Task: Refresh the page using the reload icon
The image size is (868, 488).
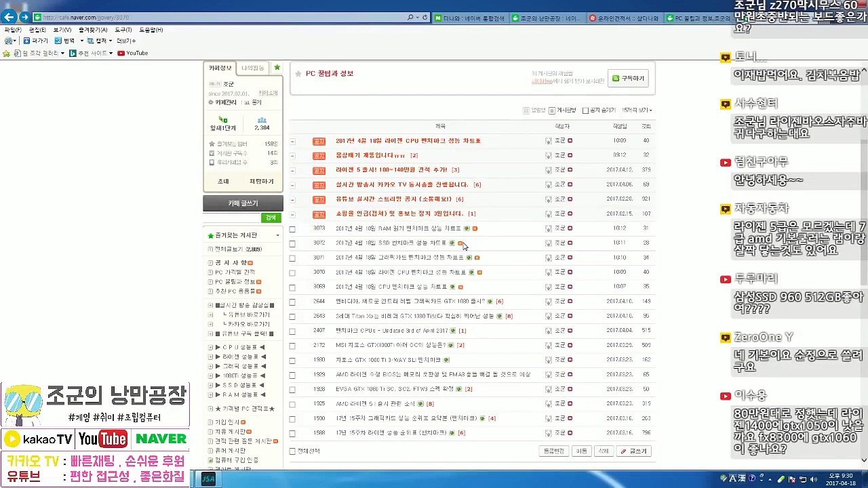Action: point(425,18)
